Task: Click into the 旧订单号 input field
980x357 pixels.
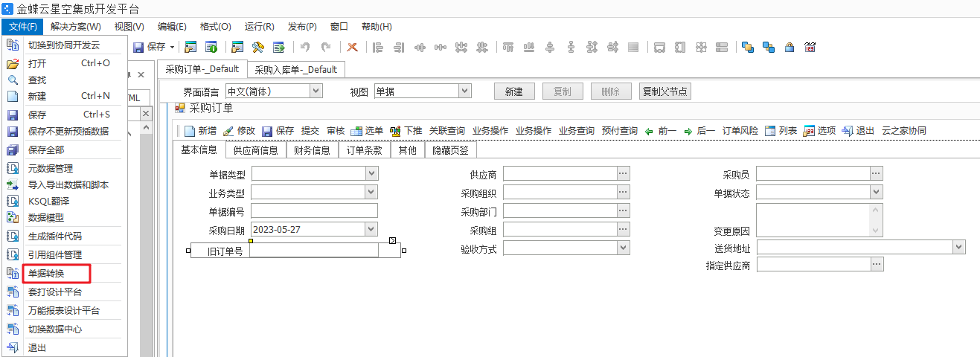Action: [314, 251]
